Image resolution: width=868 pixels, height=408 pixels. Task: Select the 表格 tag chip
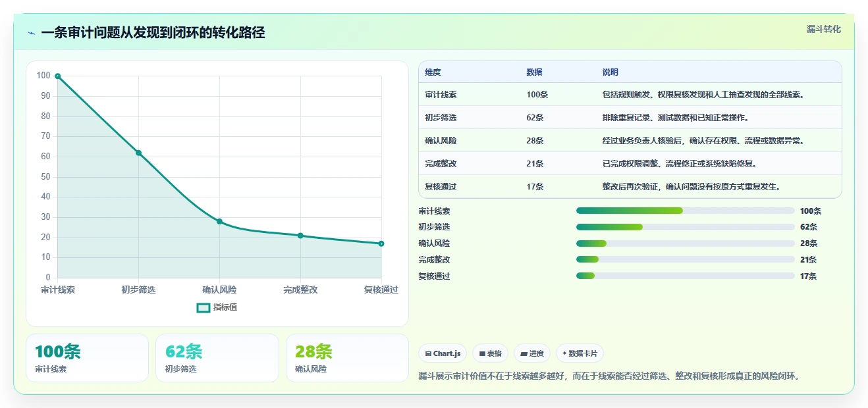[x=490, y=353]
